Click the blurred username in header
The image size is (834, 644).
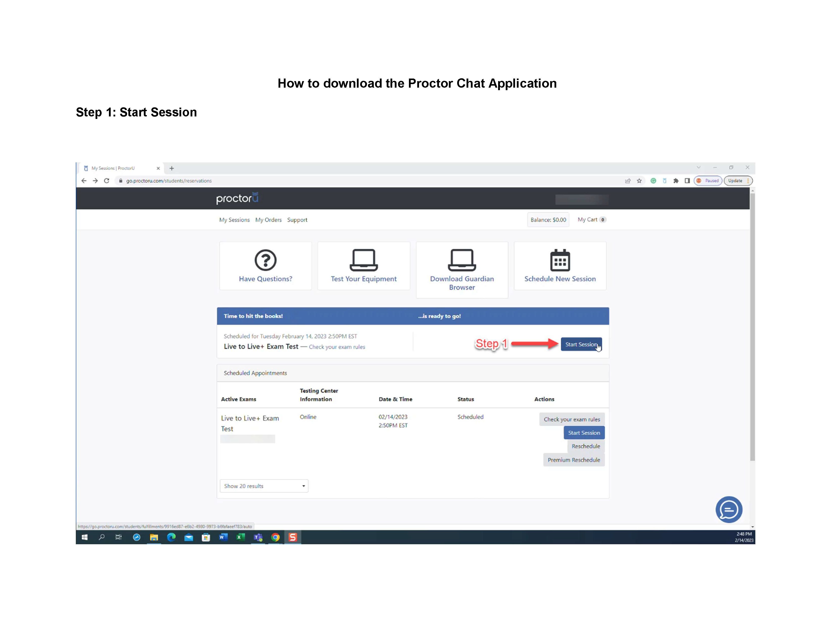(x=582, y=199)
